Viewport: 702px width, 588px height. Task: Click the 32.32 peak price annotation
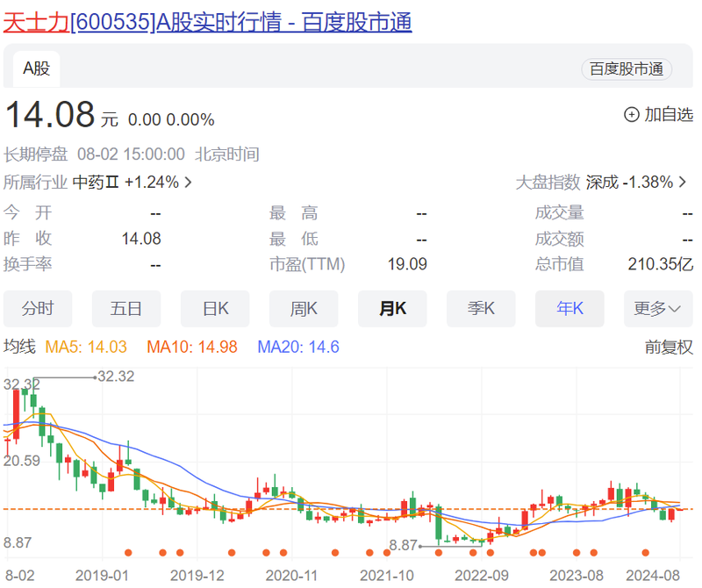(x=115, y=377)
